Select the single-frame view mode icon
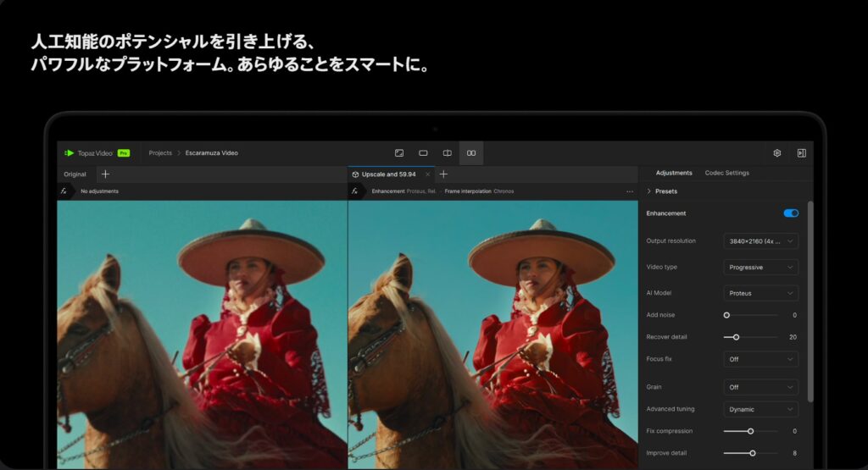 click(423, 153)
